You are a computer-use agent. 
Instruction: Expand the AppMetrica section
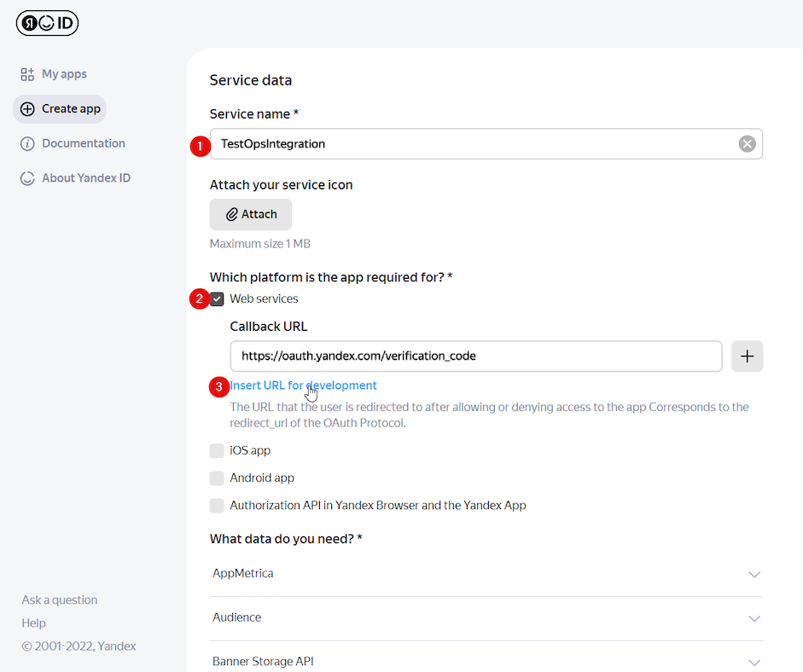click(754, 574)
